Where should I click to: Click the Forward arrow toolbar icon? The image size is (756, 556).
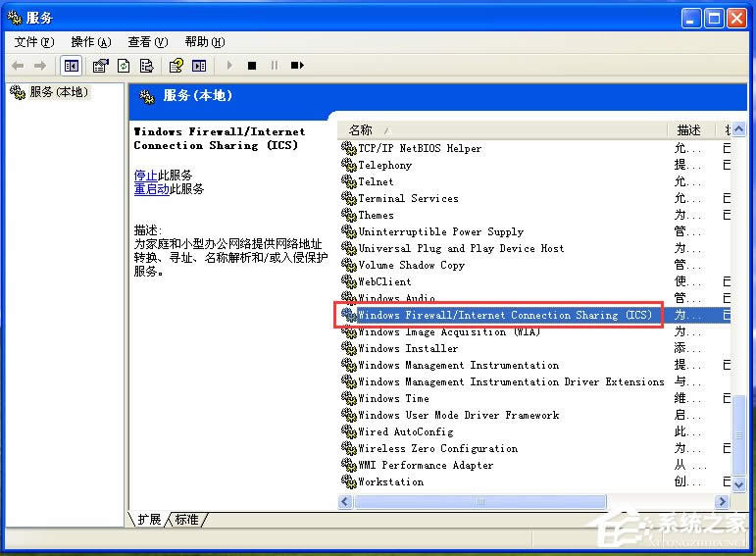click(40, 66)
